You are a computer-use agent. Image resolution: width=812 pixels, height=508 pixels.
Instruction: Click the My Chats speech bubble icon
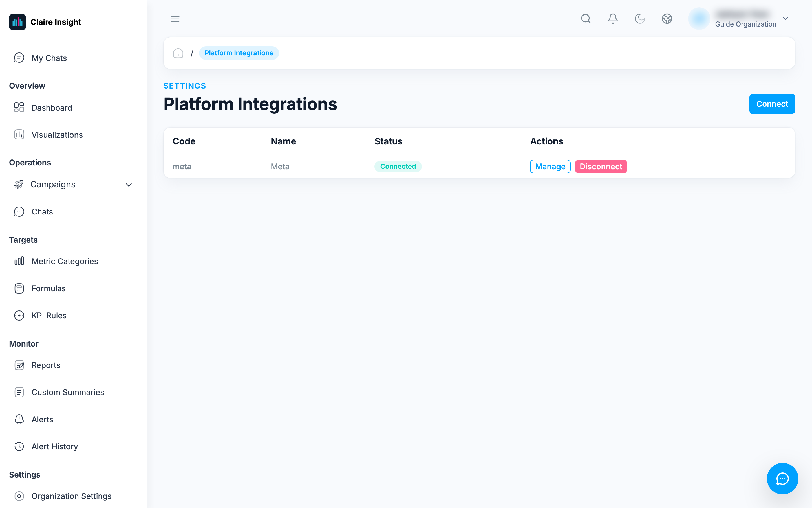tap(19, 58)
